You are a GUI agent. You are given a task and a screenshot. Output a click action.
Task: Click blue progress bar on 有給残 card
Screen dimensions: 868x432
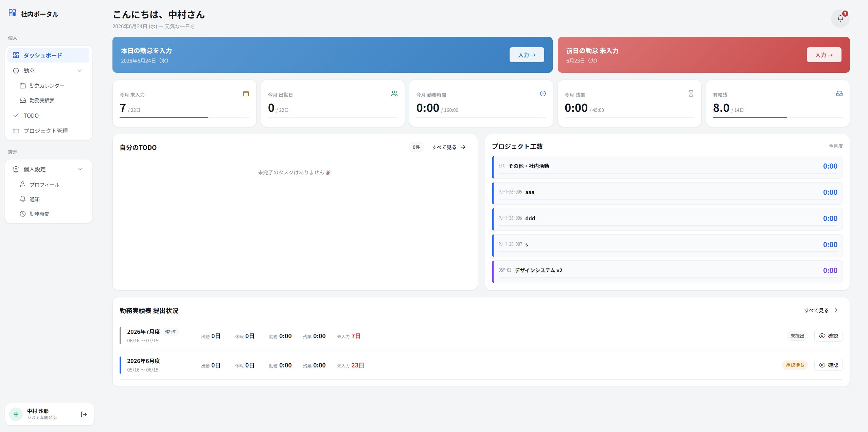tap(750, 118)
